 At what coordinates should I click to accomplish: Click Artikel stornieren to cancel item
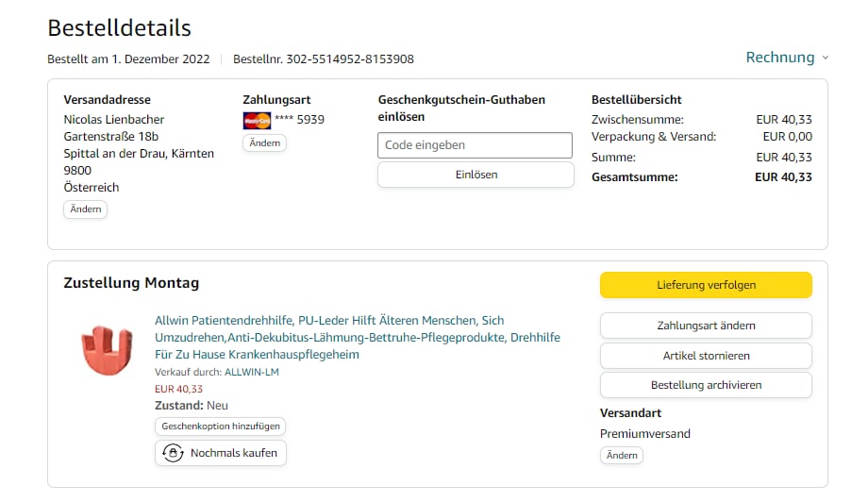click(x=706, y=356)
